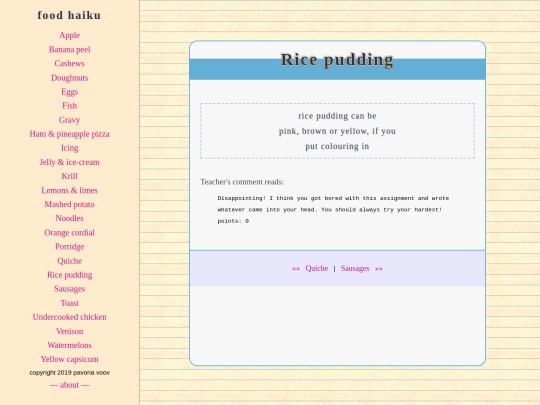Open Quiche in the sidebar list

[70, 261]
